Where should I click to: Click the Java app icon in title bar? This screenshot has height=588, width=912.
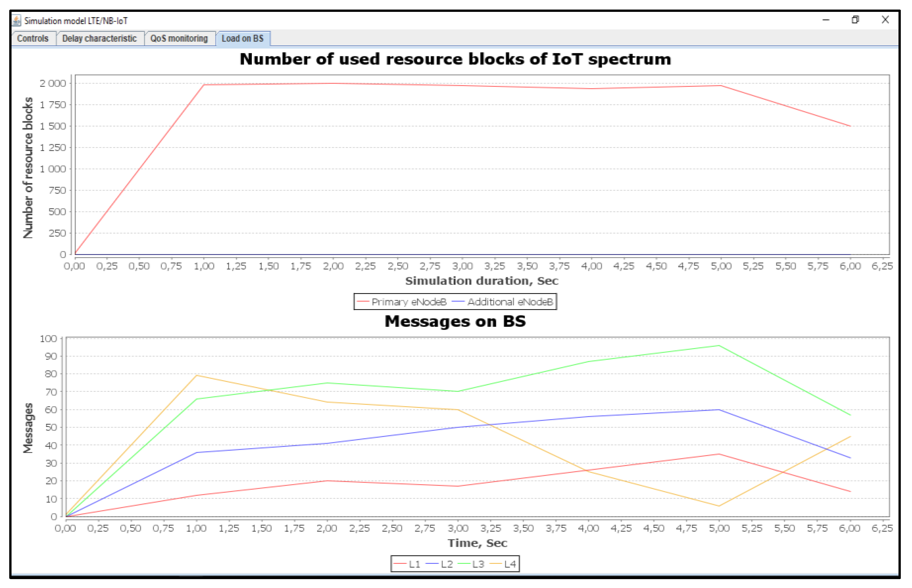point(16,20)
